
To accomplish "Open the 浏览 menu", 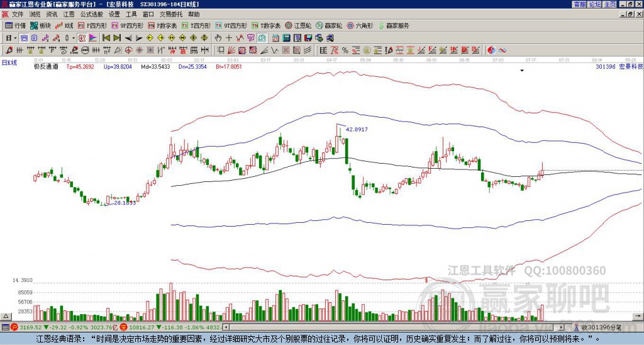I will tap(35, 14).
